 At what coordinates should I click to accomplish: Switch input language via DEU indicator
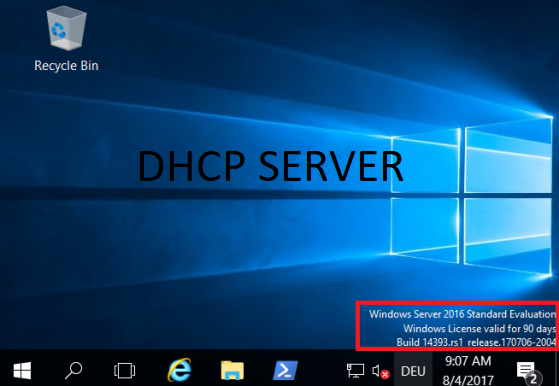click(x=413, y=371)
